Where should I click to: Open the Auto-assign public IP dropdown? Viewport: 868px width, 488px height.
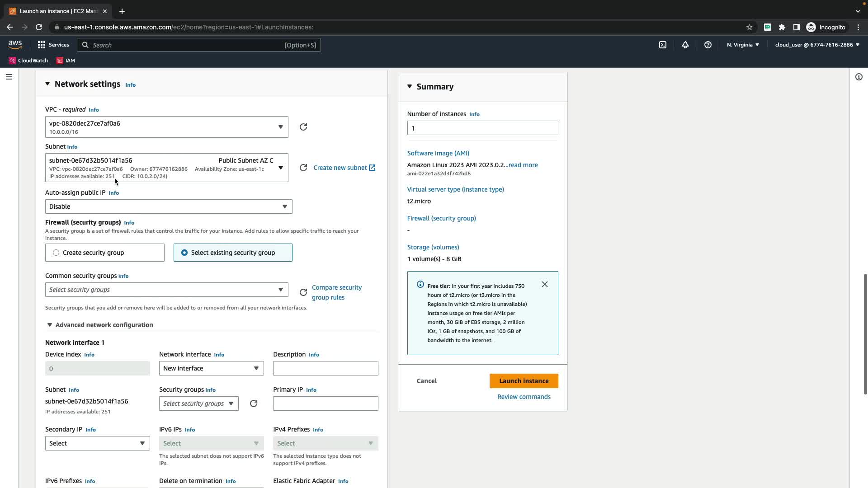[x=168, y=206]
